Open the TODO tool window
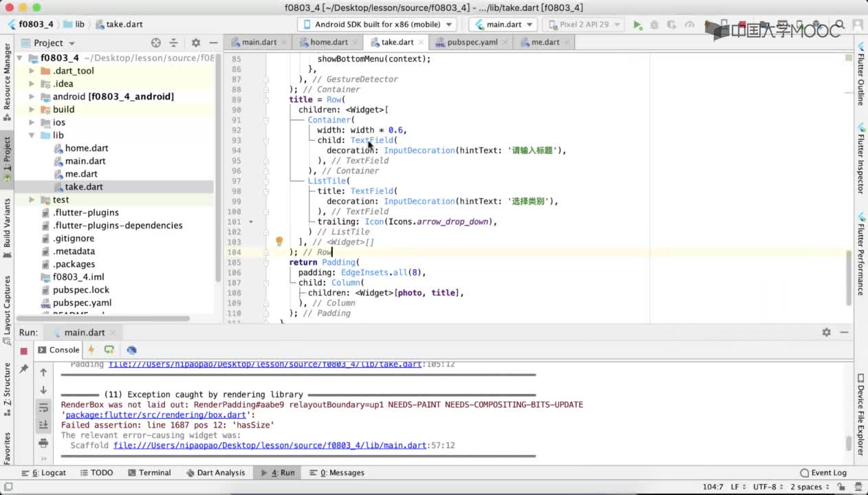The image size is (868, 495). point(97,473)
